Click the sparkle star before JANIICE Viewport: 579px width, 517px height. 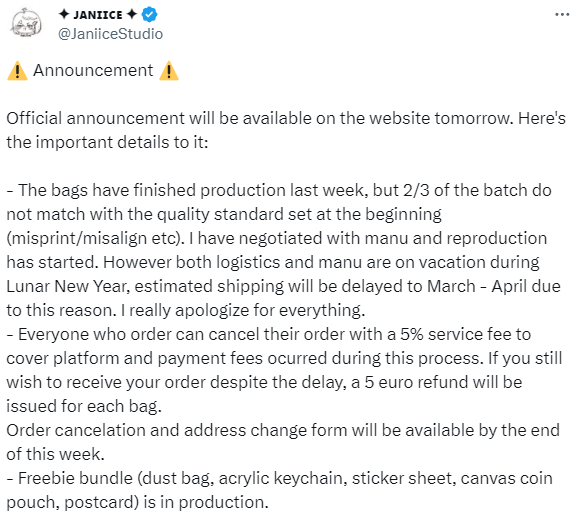pos(64,14)
